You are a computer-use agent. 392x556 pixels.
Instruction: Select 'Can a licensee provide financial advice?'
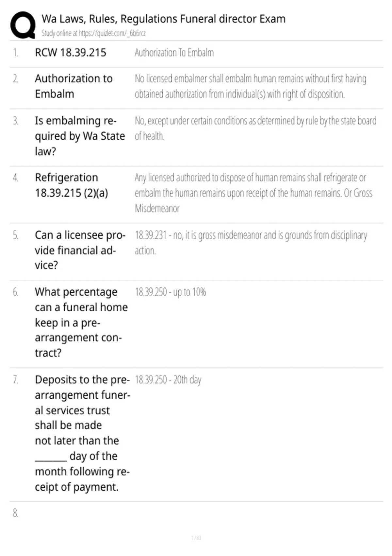click(x=80, y=250)
